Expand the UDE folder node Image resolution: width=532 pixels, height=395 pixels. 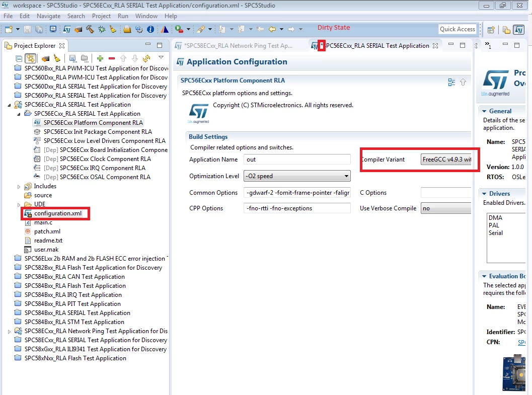click(19, 204)
